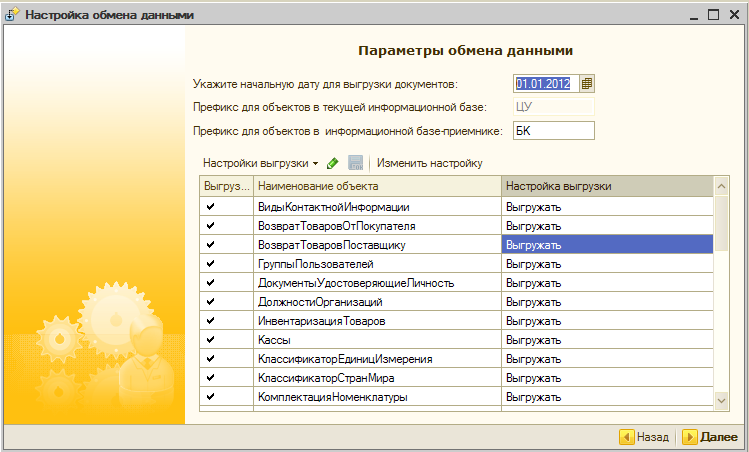Screen dimensions: 749x452
Task: Click Выгружать setting for КлассификаторСтранМира
Action: point(605,378)
